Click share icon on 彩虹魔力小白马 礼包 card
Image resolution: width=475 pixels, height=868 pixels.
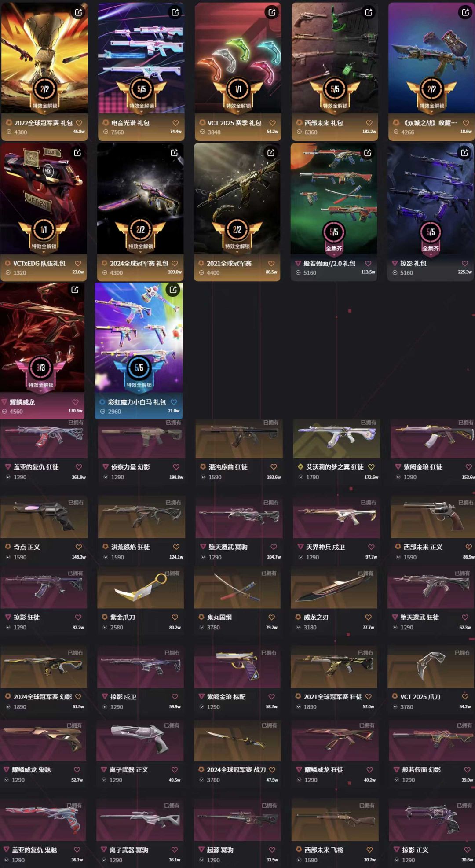coord(173,289)
